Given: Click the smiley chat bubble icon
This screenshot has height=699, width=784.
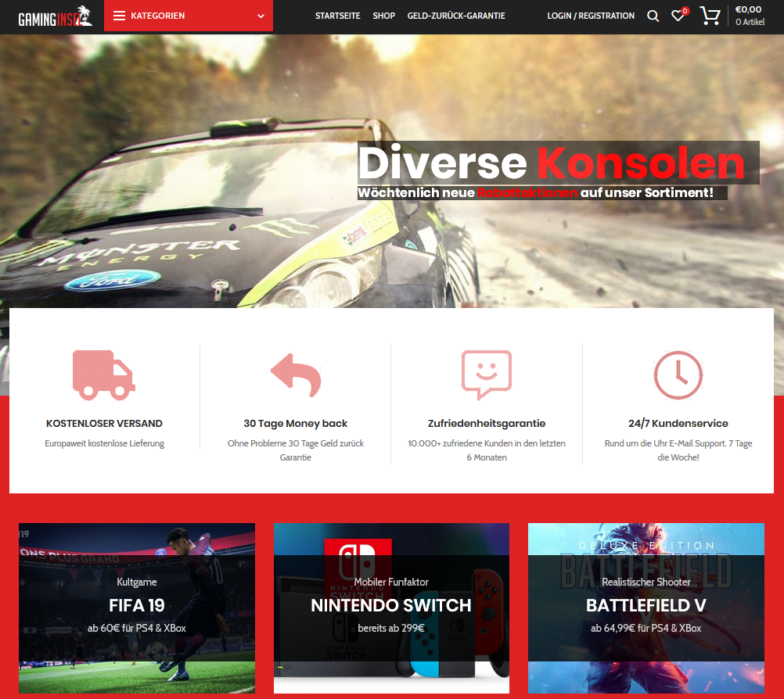Looking at the screenshot, I should click(x=487, y=375).
